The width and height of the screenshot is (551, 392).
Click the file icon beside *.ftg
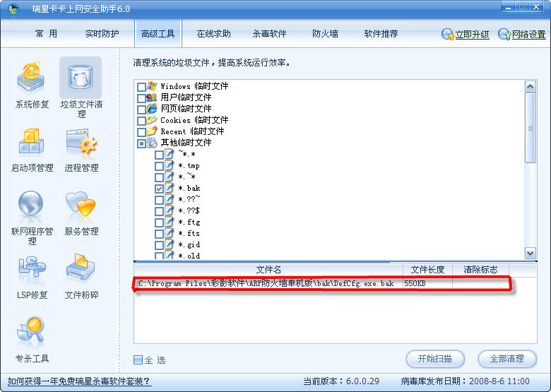(x=169, y=222)
